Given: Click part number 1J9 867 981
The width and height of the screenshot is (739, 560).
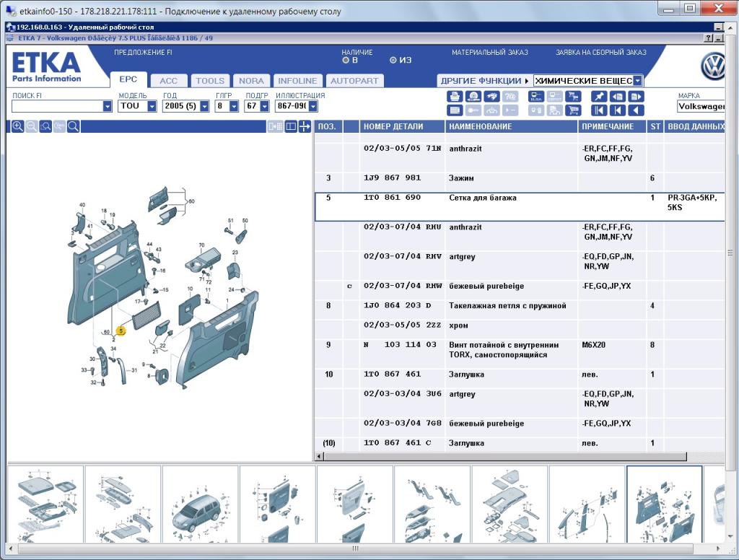Looking at the screenshot, I should coord(392,178).
